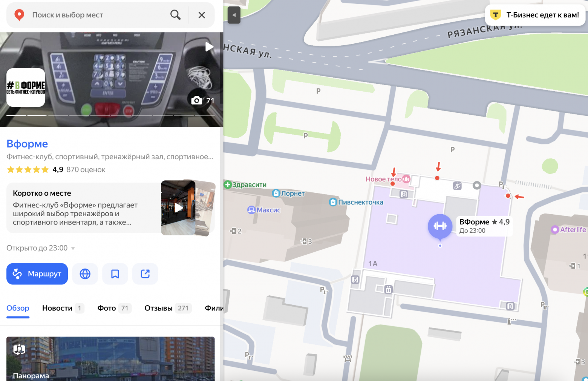Click the Afterlife map marker
This screenshot has height=381, width=588.
pyautogui.click(x=569, y=230)
